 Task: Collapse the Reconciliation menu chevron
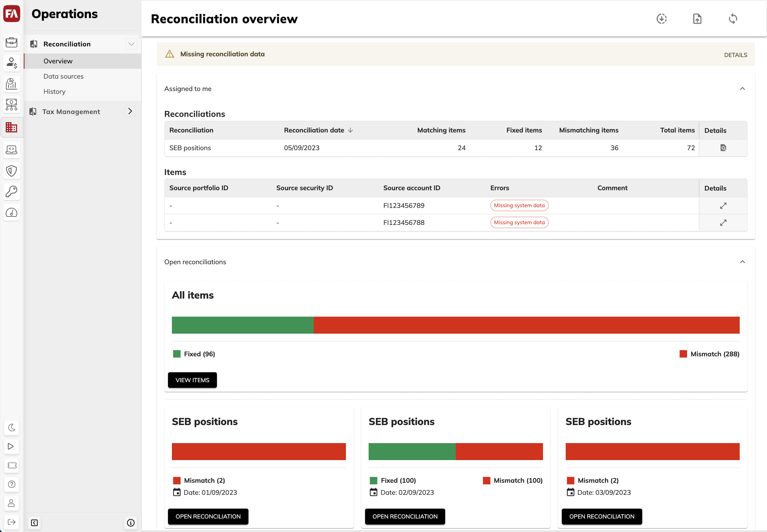(x=131, y=44)
